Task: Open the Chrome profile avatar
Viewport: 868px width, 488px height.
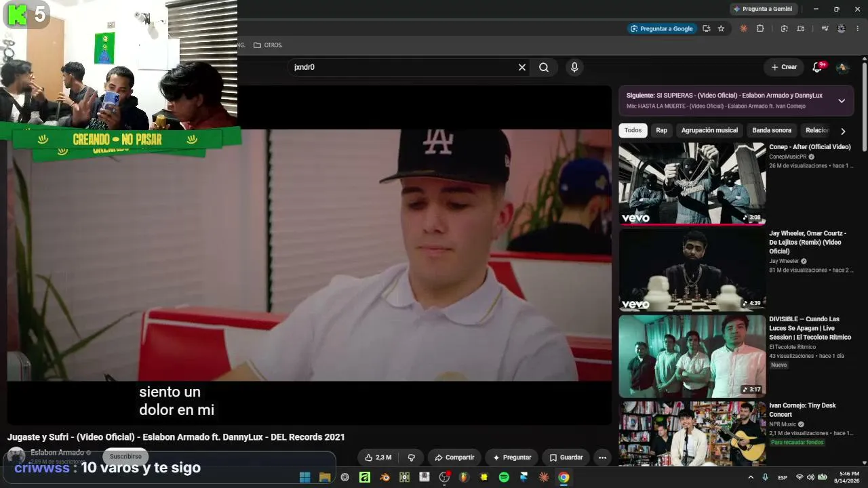Action: point(842,28)
